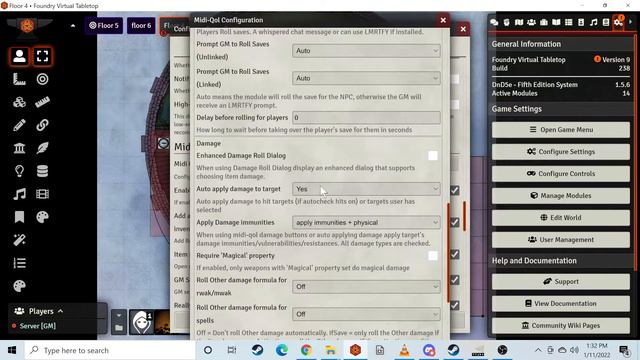Open Roll Other damage for spells dropdown

[x=366, y=314]
